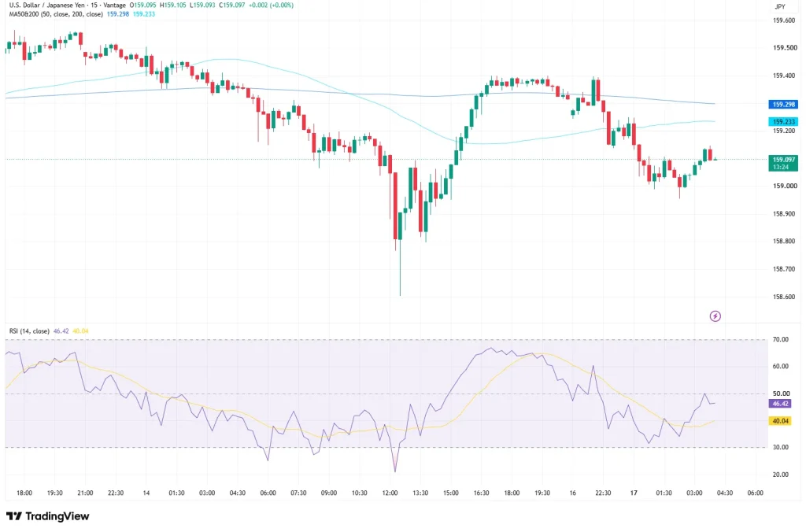
Task: Click the O159.095 open value in header
Action: [x=143, y=6]
